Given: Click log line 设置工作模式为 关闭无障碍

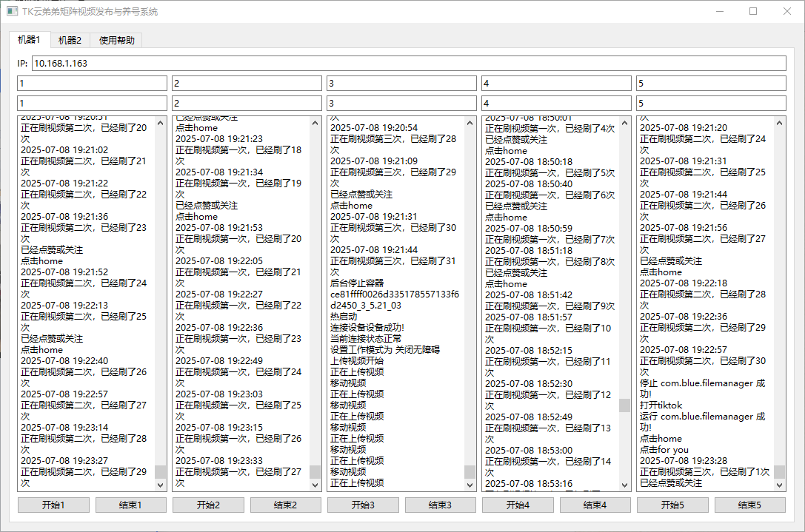Looking at the screenshot, I should [x=385, y=349].
